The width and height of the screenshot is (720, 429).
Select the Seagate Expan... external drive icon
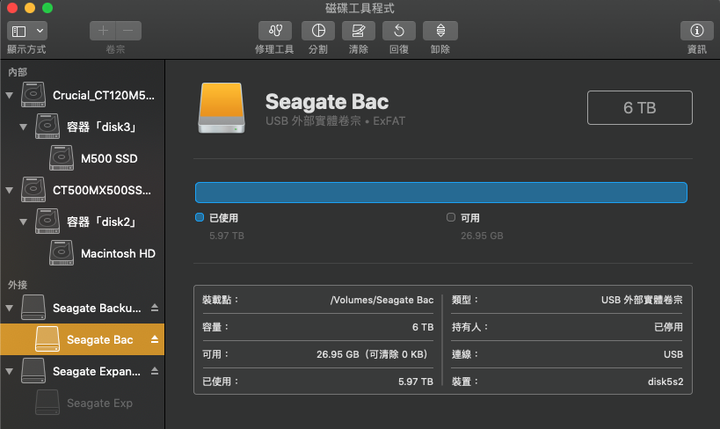pyautogui.click(x=34, y=371)
